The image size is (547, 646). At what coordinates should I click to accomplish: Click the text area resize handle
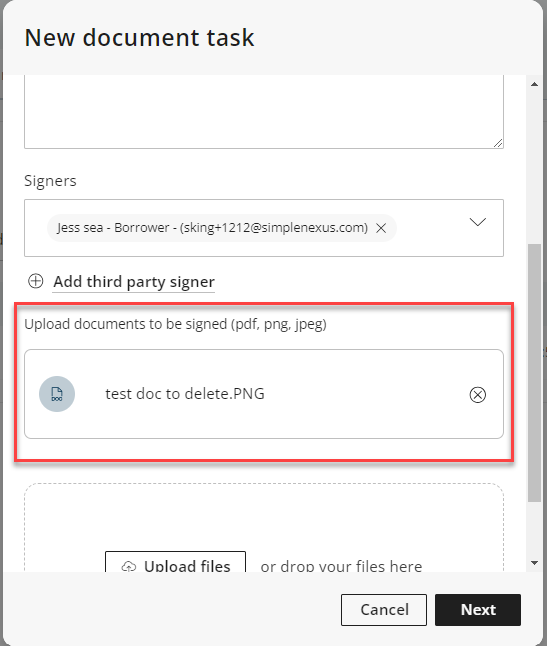[x=498, y=143]
